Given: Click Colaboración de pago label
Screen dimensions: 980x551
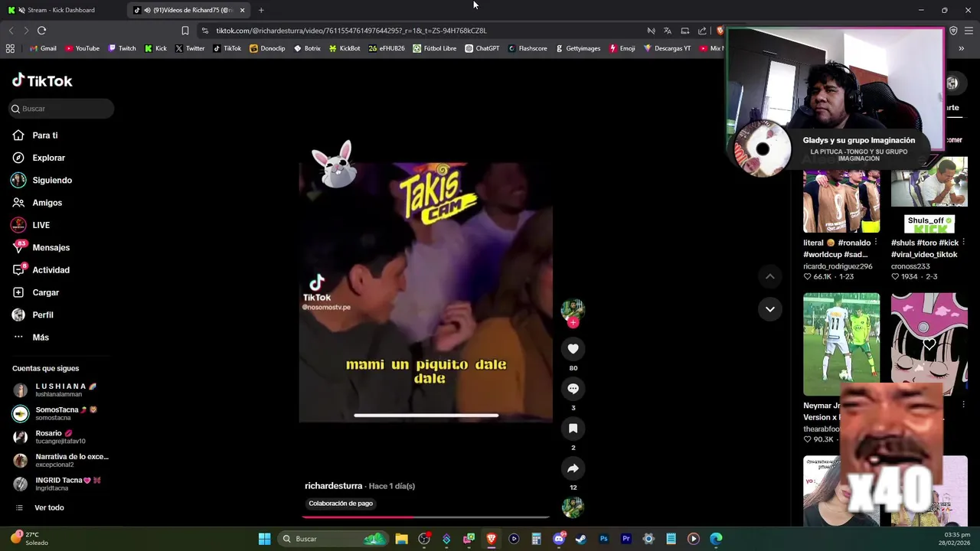Looking at the screenshot, I should 341,504.
